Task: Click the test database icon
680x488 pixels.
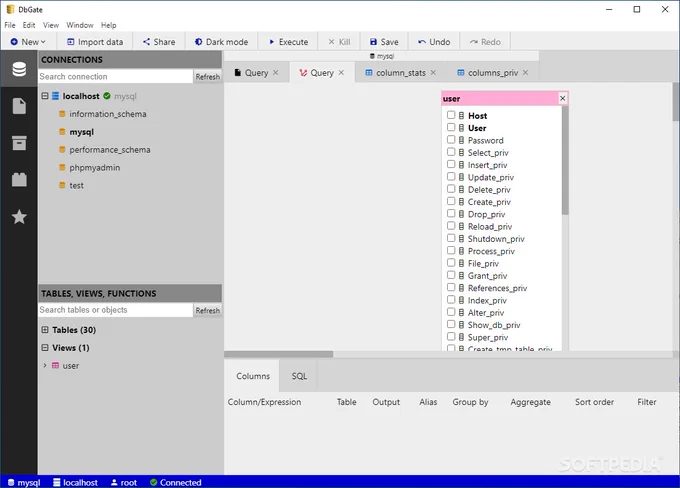Action: click(x=62, y=185)
